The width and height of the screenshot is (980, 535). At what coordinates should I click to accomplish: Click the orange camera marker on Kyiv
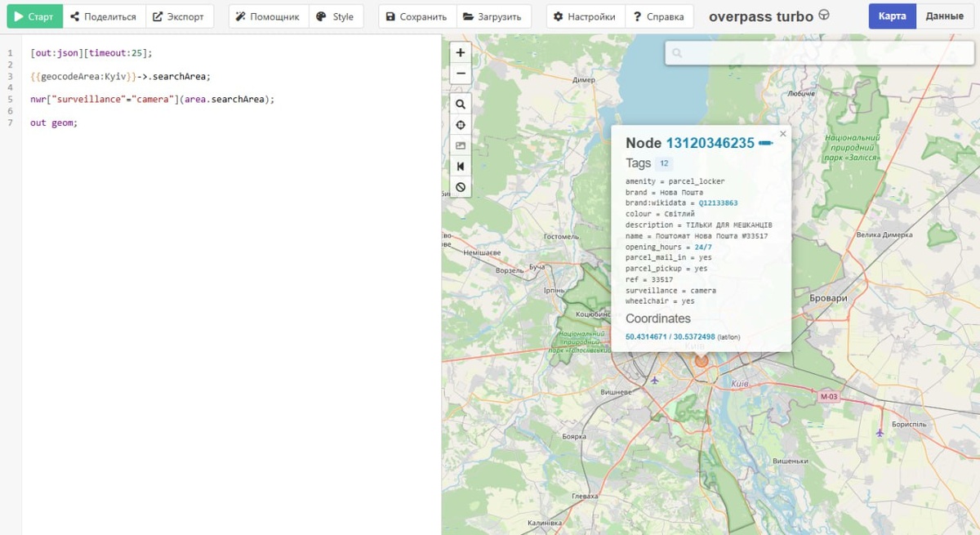click(x=701, y=359)
